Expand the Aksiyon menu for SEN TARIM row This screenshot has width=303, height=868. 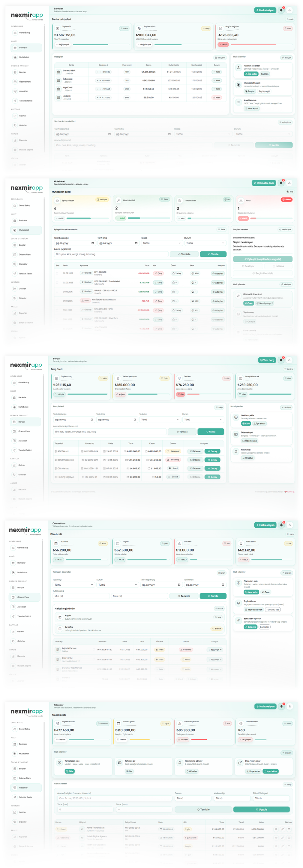[215, 660]
